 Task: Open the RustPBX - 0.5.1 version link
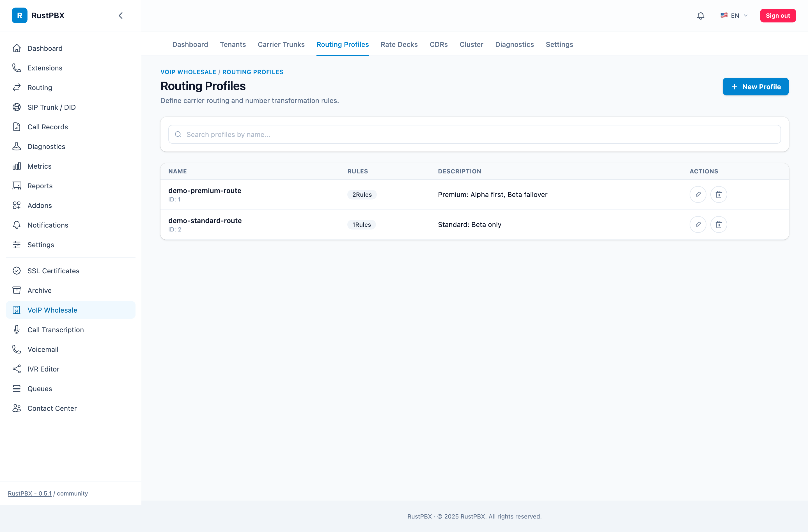coord(29,493)
